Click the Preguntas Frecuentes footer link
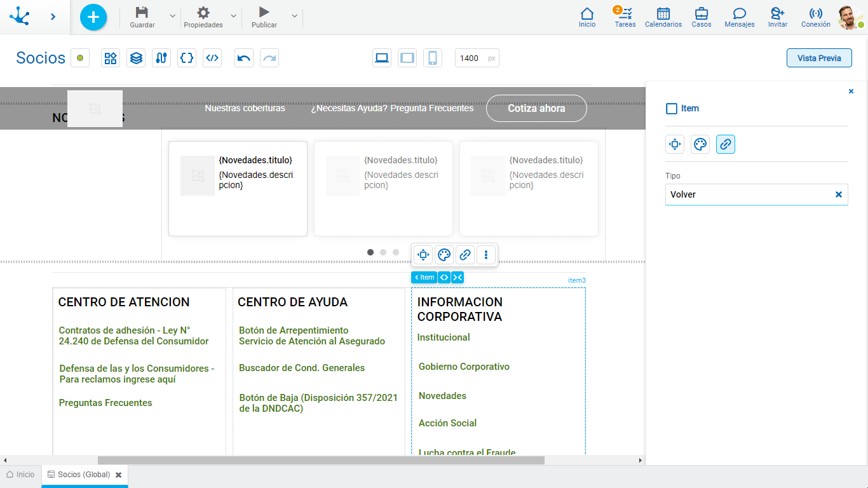This screenshot has width=868, height=488. (105, 403)
